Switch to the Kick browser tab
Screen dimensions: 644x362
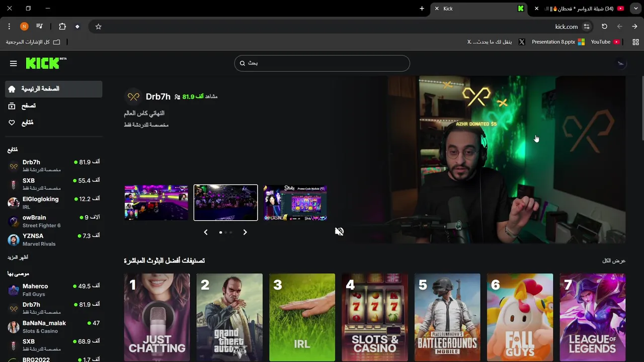pos(479,9)
